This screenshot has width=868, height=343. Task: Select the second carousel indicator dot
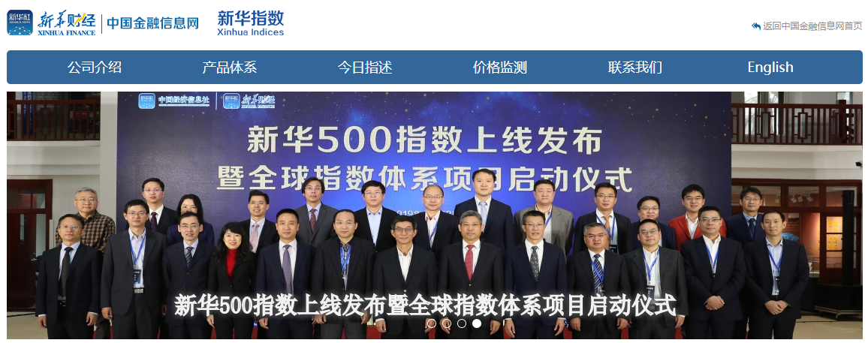[447, 323]
